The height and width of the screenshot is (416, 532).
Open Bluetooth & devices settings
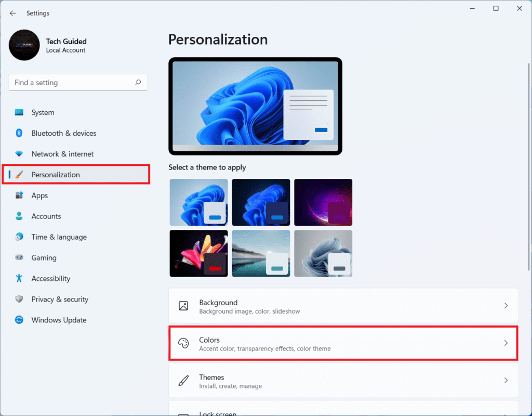pos(20,133)
